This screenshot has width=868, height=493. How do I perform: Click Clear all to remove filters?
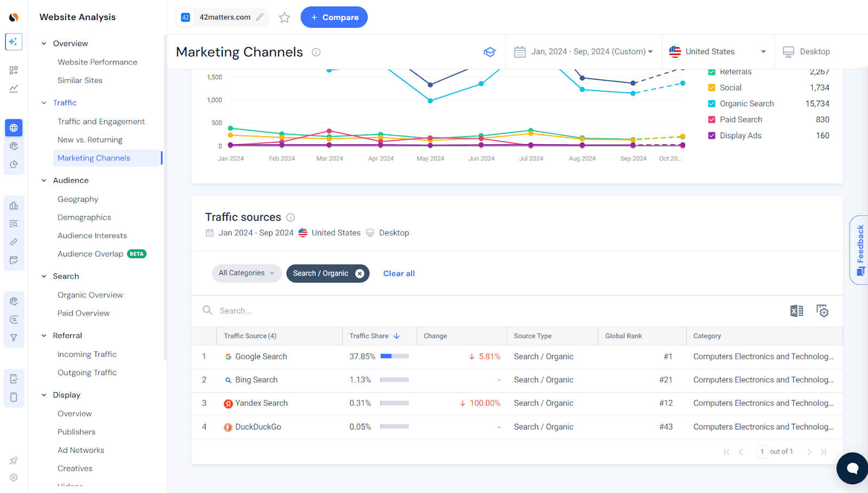point(398,273)
